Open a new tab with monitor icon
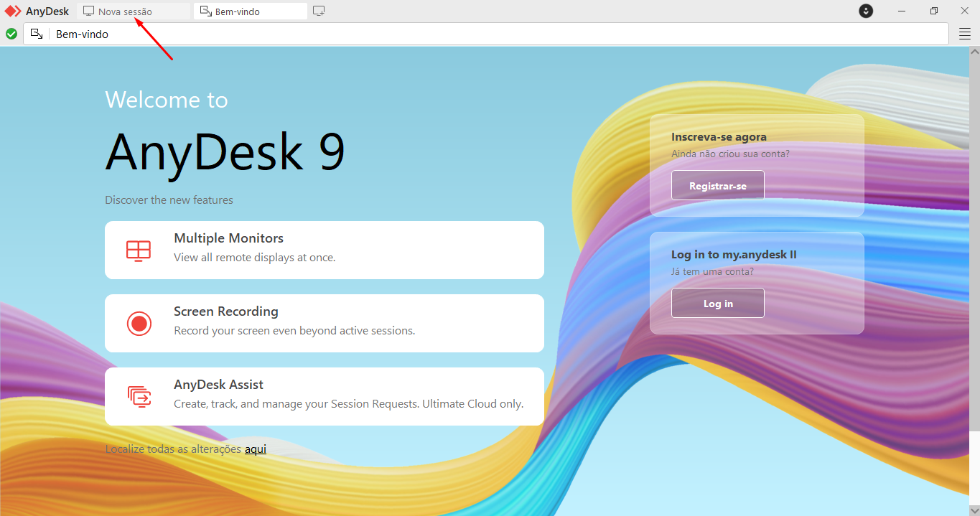Viewport: 980px width, 516px height. click(319, 11)
